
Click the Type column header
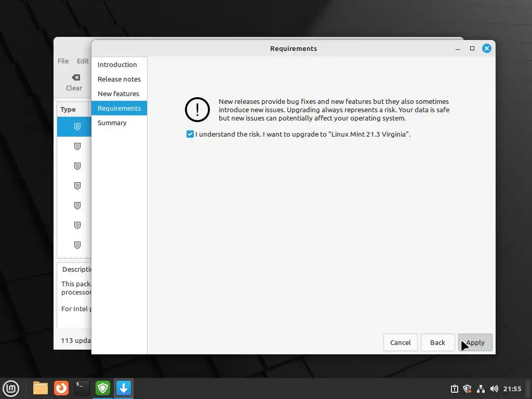click(x=73, y=109)
